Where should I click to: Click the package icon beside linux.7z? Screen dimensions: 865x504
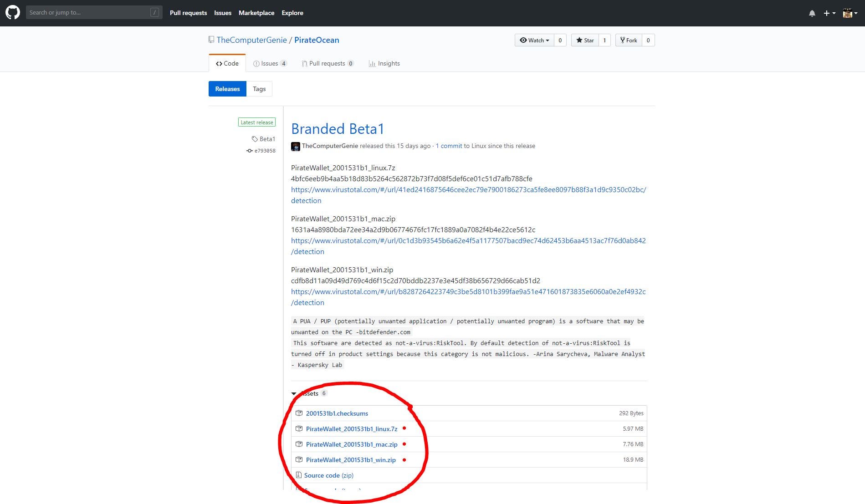click(x=299, y=428)
